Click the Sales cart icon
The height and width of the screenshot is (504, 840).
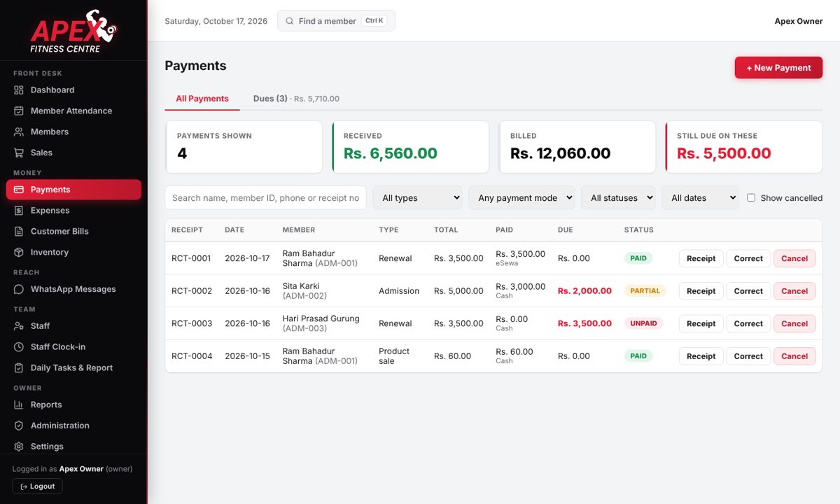coord(19,153)
